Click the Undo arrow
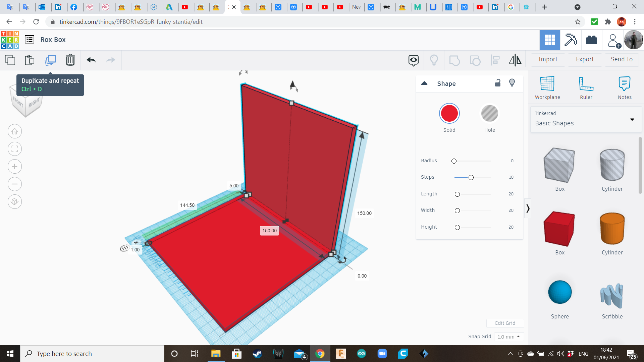 91,60
